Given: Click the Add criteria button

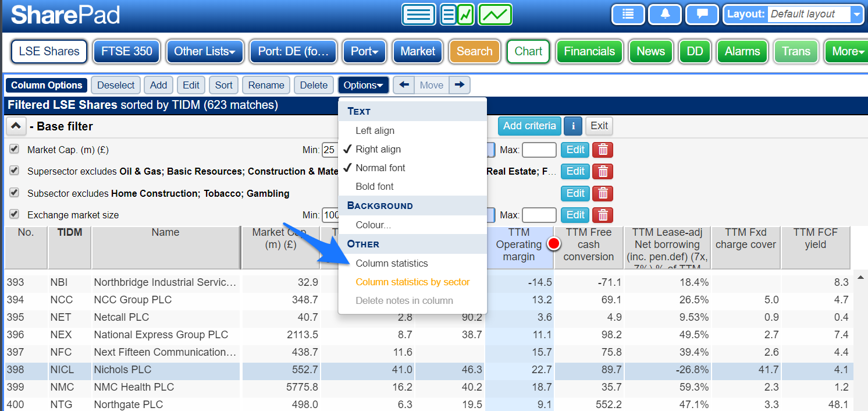Looking at the screenshot, I should [x=529, y=126].
